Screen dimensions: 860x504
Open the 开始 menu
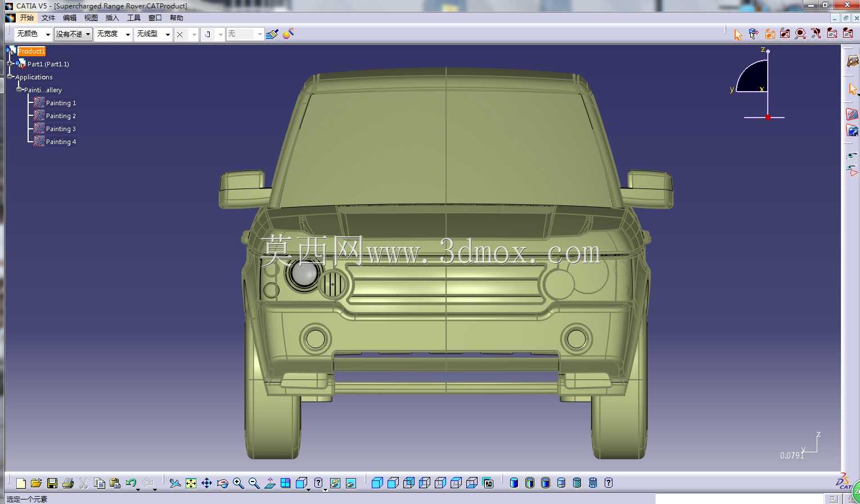click(x=27, y=18)
